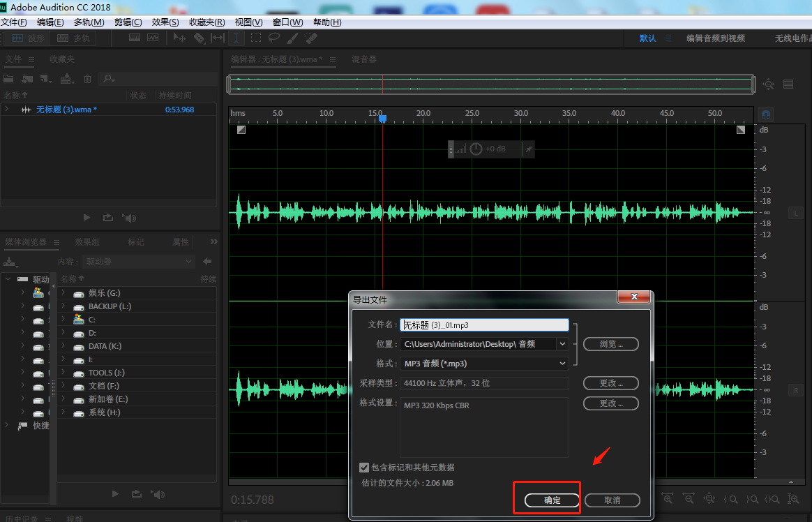Open the 位置 location path dropdown

click(x=562, y=344)
